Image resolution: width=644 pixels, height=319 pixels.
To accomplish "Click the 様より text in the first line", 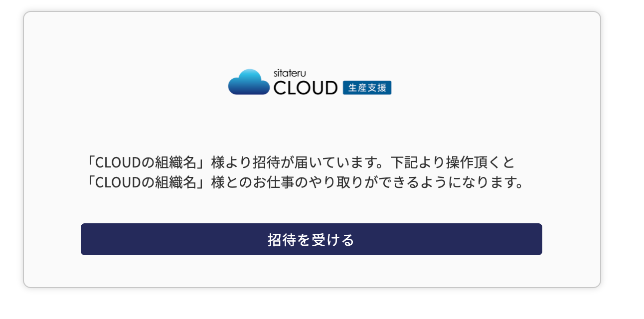I will pyautogui.click(x=231, y=163).
